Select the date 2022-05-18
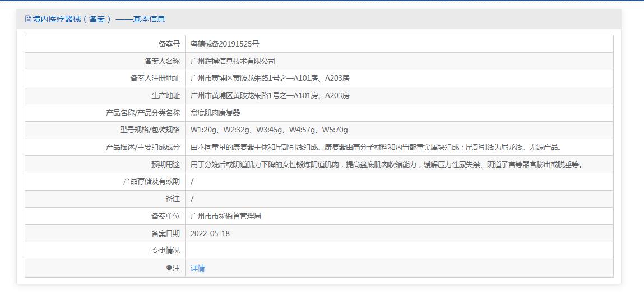This screenshot has width=644, height=295. pos(210,234)
